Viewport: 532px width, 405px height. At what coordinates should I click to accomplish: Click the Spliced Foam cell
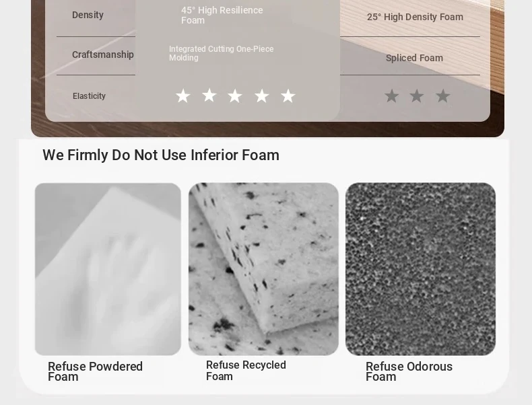pyautogui.click(x=414, y=58)
